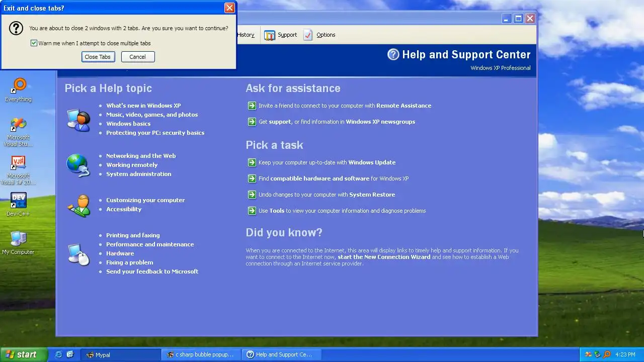The height and width of the screenshot is (362, 644).
Task: Click the arrow icon beside System Restore
Action: coord(252,195)
